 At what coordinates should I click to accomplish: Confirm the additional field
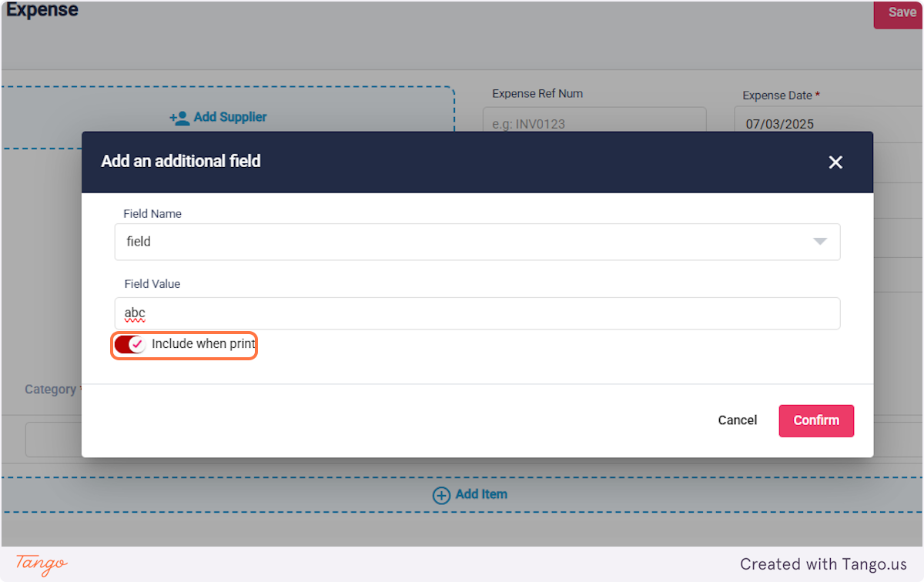[816, 420]
